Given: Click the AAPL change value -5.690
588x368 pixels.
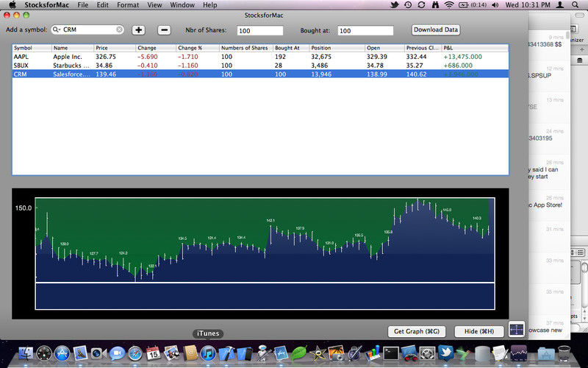Looking at the screenshot, I should (148, 57).
